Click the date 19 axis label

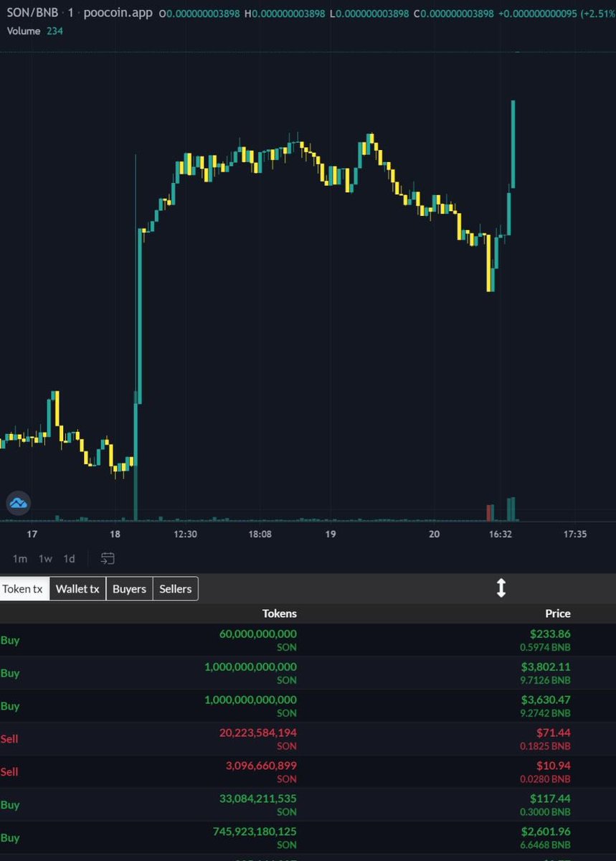[x=331, y=535]
